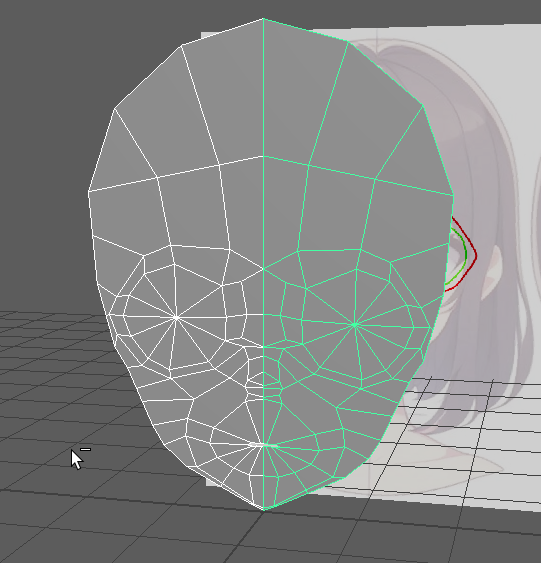Click the chin bottom vertex on the centerline
Viewport: 541px width, 563px height.
[263, 510]
